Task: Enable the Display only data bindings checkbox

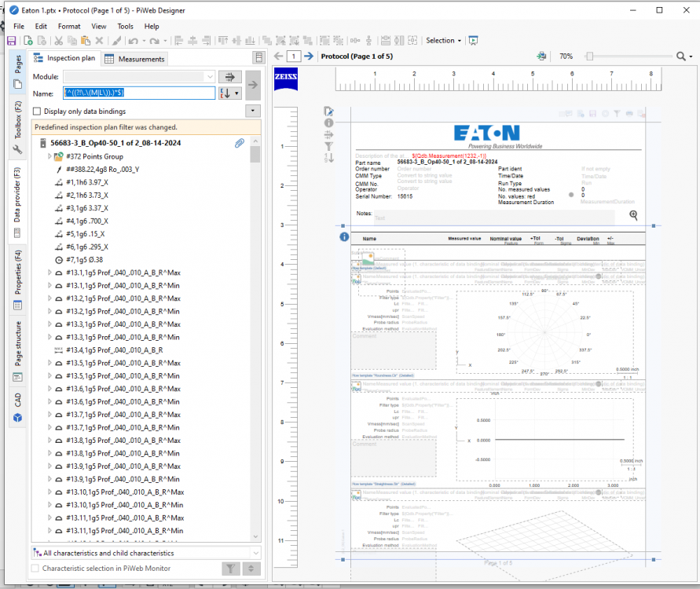Action: pos(36,110)
